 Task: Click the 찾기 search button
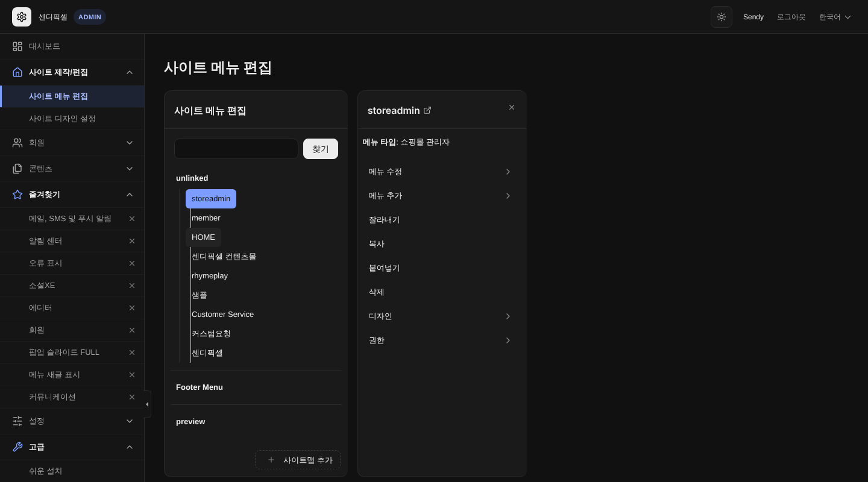click(321, 149)
